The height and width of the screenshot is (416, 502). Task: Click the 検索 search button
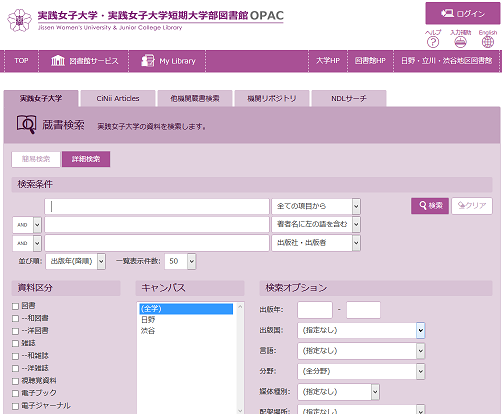(x=430, y=206)
